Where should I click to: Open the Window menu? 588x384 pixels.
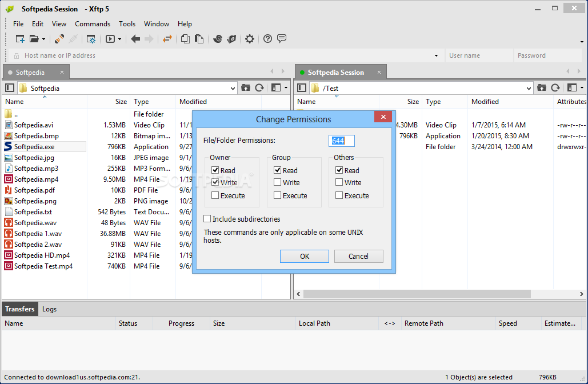157,23
